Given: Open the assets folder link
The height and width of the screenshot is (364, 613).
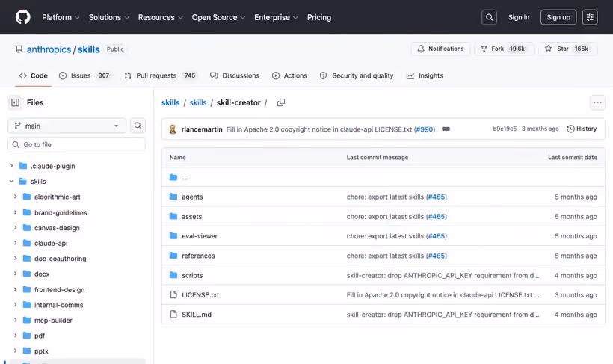Looking at the screenshot, I should tap(192, 216).
